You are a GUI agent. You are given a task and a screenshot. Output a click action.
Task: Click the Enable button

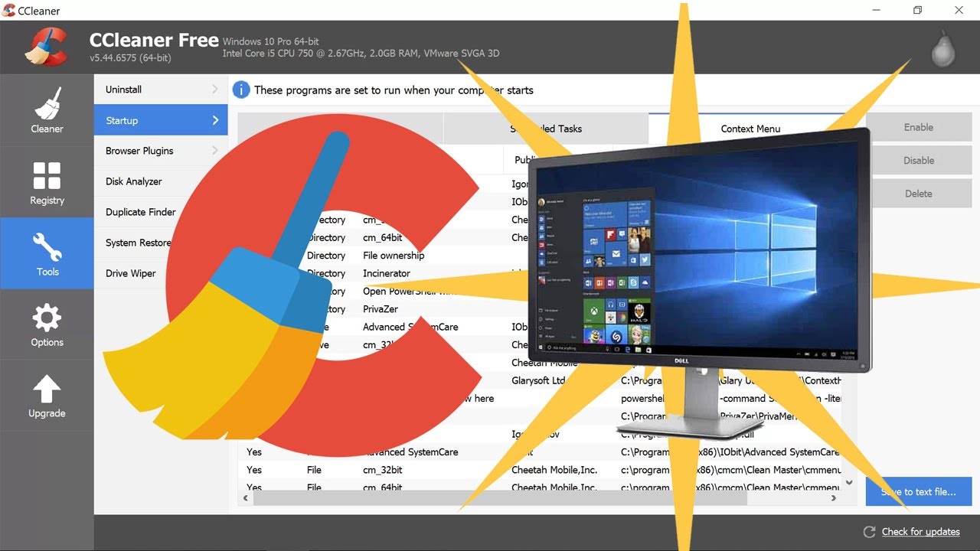[919, 127]
